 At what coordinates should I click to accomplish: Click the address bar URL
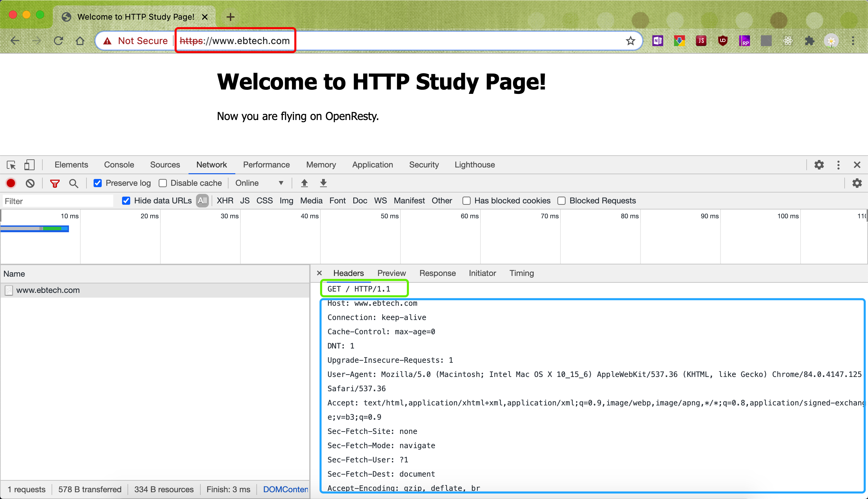coord(235,41)
